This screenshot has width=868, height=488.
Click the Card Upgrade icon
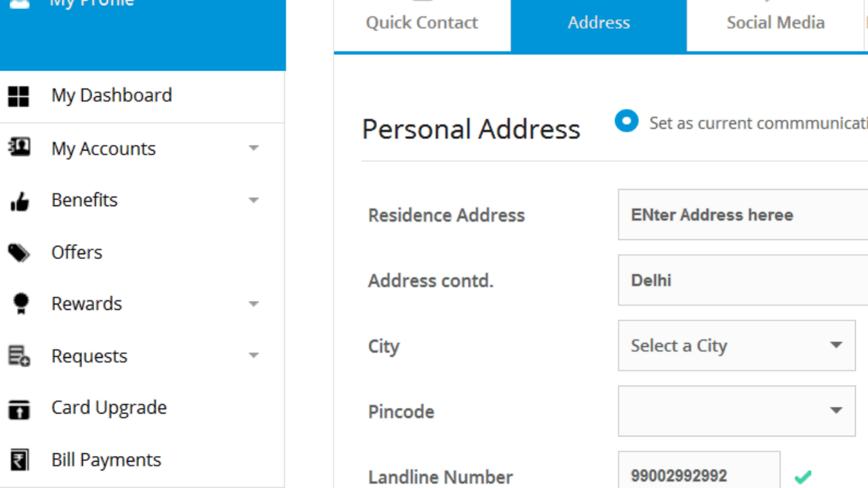pyautogui.click(x=18, y=408)
